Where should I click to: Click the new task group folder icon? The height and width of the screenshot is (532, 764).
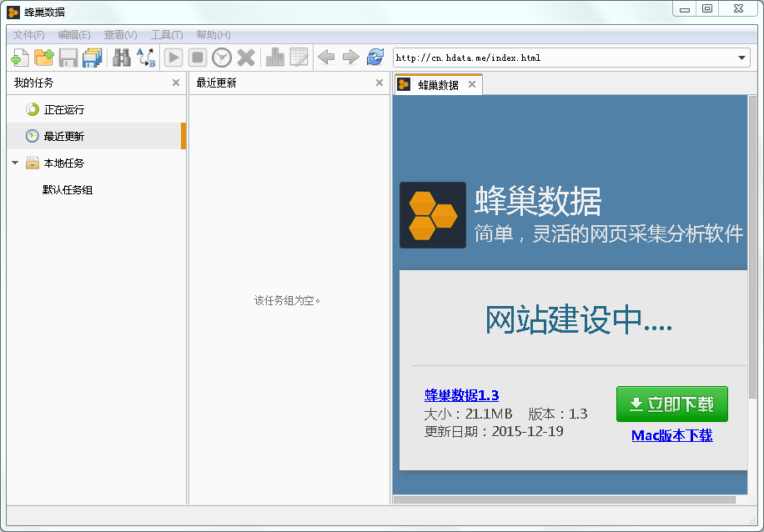pos(44,58)
